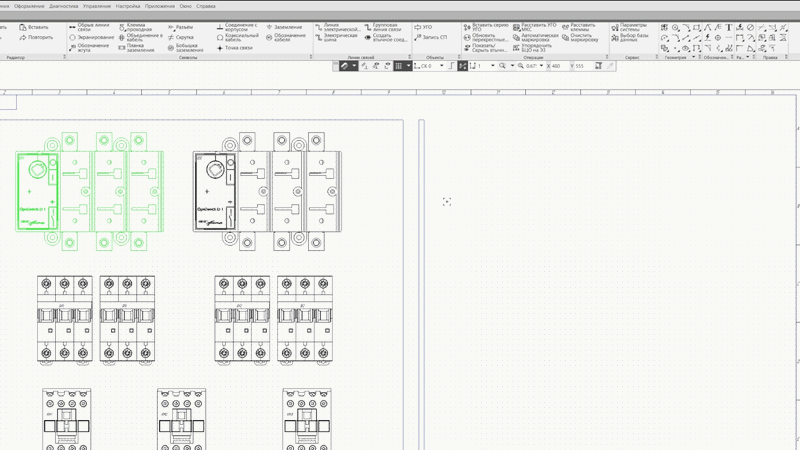Select the circle geometry tool

coord(675,28)
